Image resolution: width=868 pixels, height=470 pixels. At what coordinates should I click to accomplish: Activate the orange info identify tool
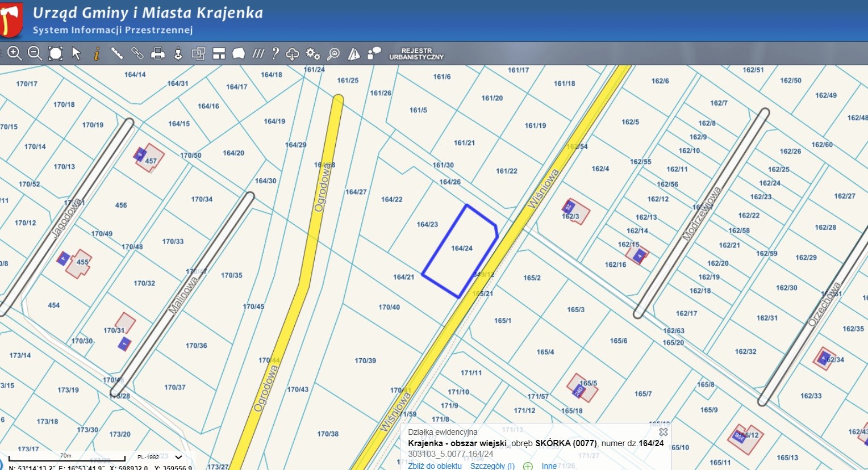pos(97,54)
